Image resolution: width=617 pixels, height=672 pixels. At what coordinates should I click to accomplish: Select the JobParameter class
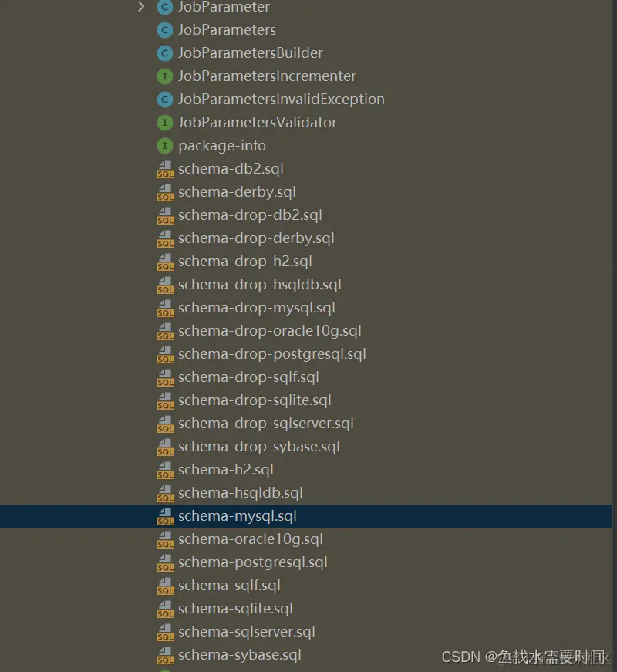[x=224, y=7]
